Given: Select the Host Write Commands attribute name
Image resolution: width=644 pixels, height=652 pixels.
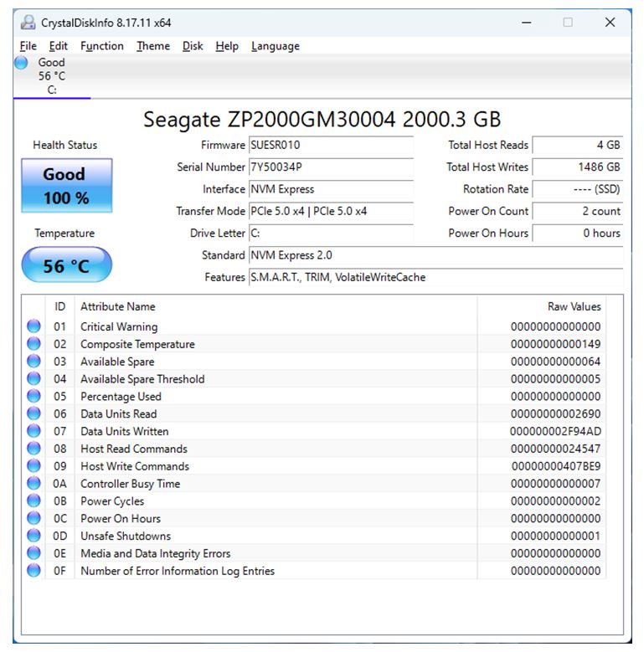Looking at the screenshot, I should tap(135, 466).
